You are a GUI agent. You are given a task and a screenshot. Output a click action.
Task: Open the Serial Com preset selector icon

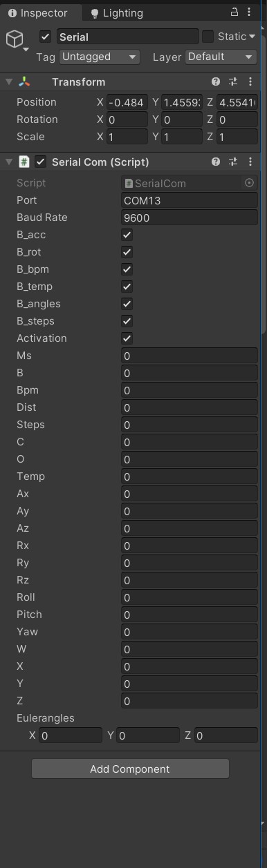pos(233,162)
